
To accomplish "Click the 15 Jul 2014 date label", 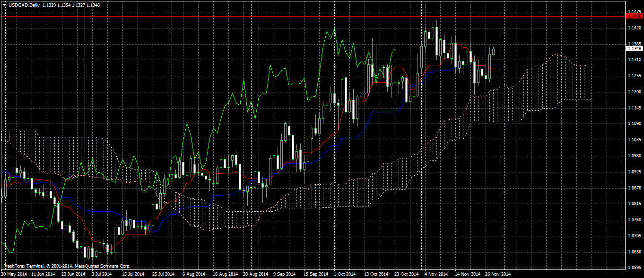I will tap(134, 274).
